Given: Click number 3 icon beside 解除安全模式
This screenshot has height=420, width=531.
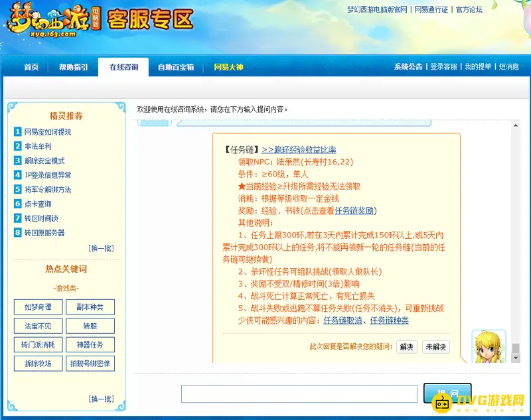Looking at the screenshot, I should pos(18,160).
